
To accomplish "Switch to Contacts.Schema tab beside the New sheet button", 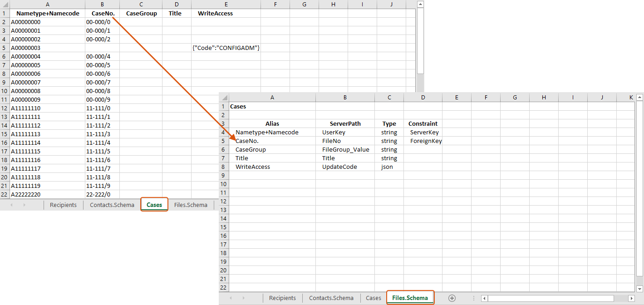I will coord(331,298).
